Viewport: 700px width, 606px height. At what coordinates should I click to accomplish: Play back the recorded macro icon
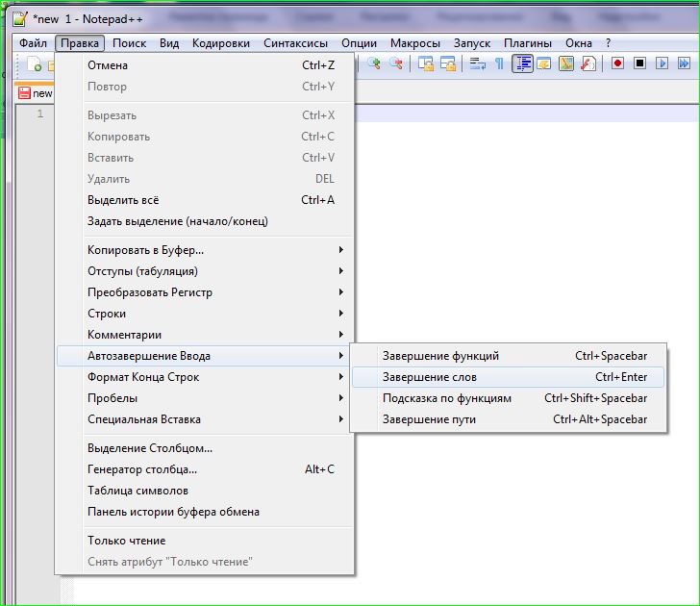(662, 63)
